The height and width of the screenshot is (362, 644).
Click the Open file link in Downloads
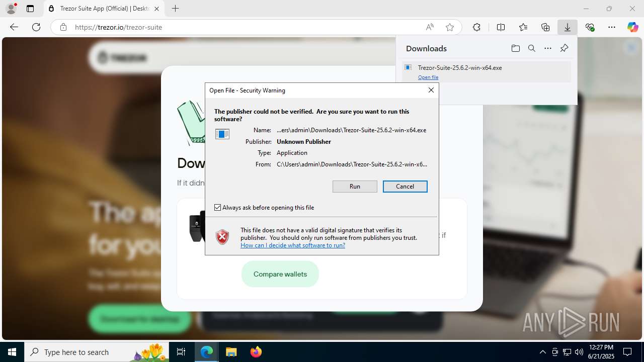428,77
